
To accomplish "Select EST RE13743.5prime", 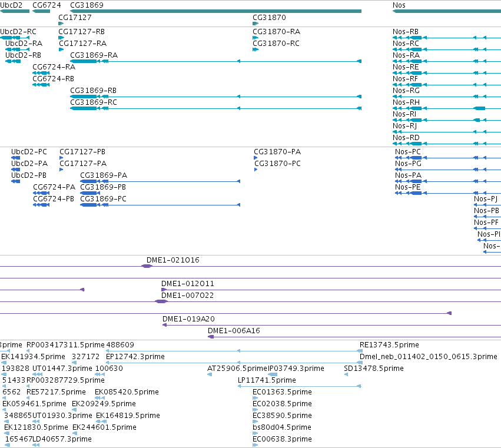I will [x=389, y=345].
